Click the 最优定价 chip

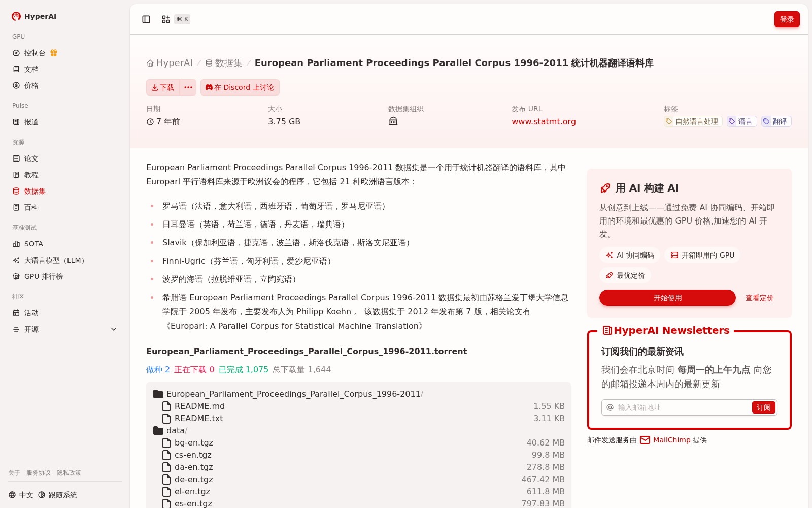[x=625, y=275]
